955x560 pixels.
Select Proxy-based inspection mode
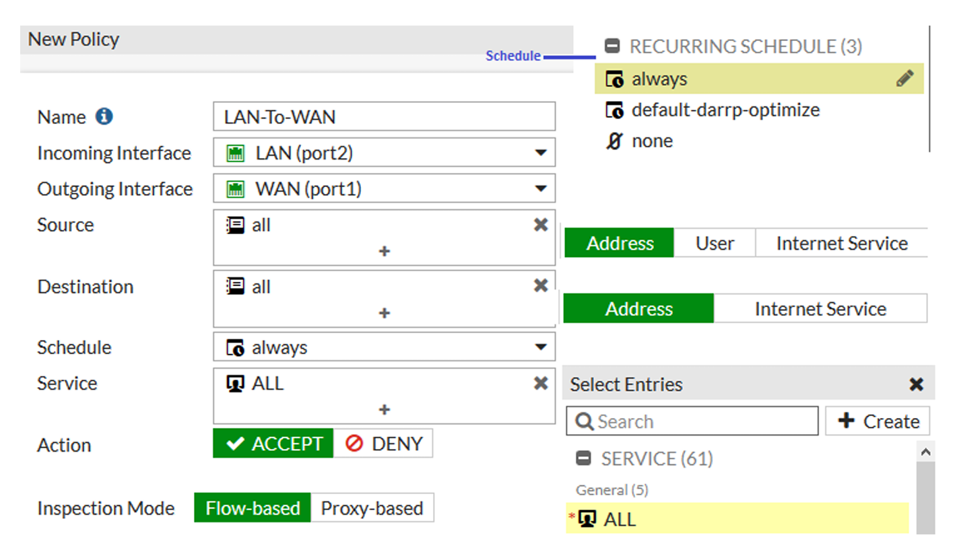click(372, 508)
